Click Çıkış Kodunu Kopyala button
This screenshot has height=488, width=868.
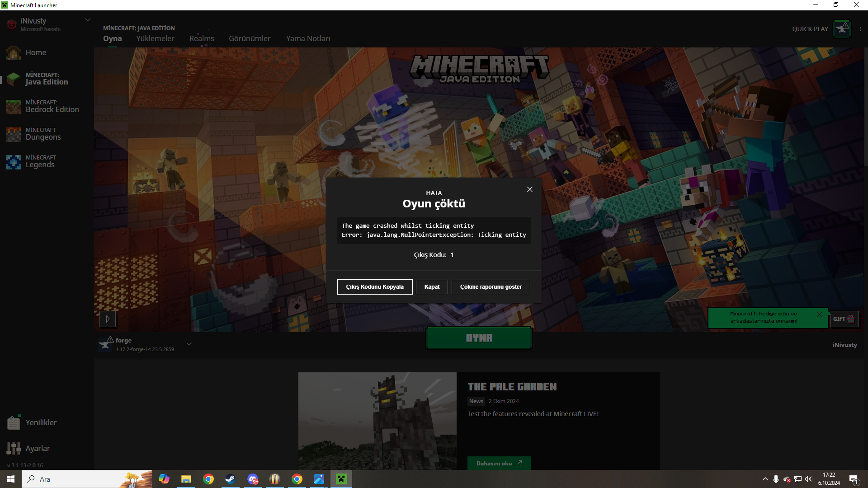coord(374,287)
